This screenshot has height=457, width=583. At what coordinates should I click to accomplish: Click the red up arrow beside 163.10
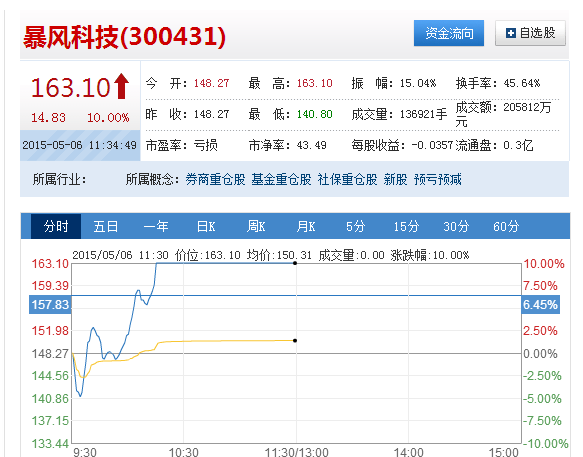click(121, 86)
